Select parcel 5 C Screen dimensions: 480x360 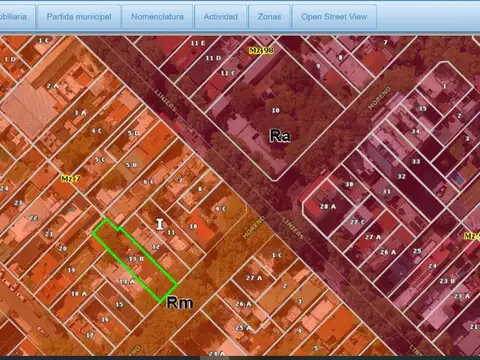100,160
